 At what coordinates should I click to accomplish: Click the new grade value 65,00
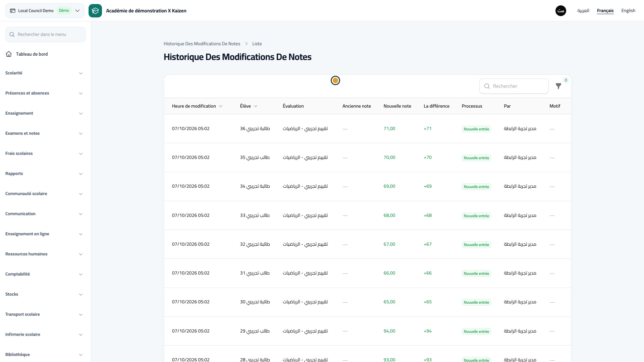[x=389, y=302]
